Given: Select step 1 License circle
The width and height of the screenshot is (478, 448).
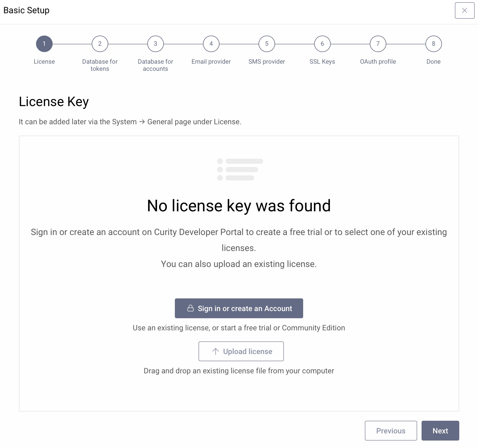Looking at the screenshot, I should pos(44,44).
